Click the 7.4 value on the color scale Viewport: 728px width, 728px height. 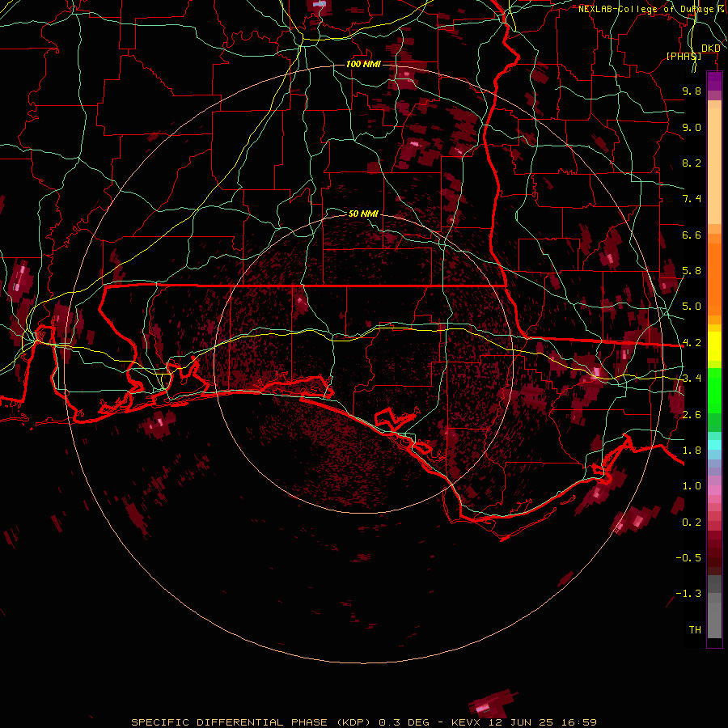tap(692, 199)
